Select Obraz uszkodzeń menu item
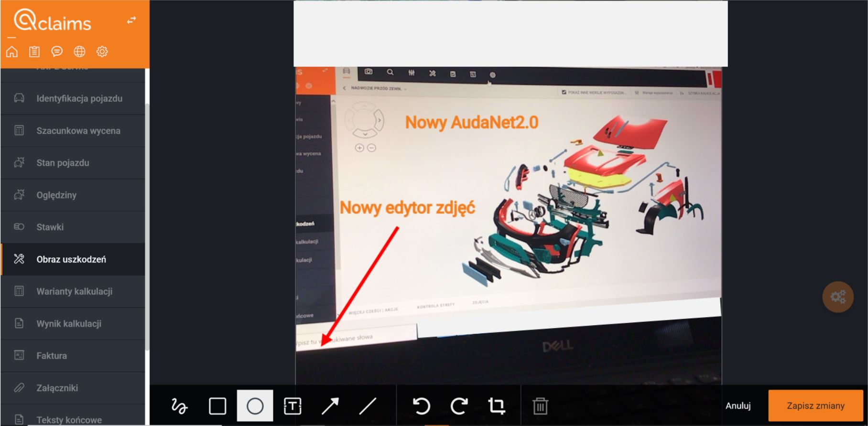This screenshot has width=868, height=426. click(x=73, y=259)
